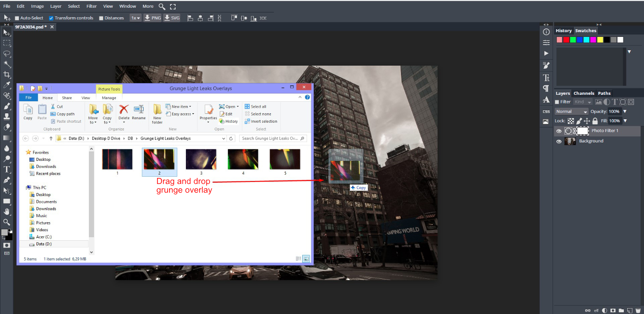This screenshot has height=314, width=644.
Task: Click the search magnifier in the menu bar
Action: point(162,6)
